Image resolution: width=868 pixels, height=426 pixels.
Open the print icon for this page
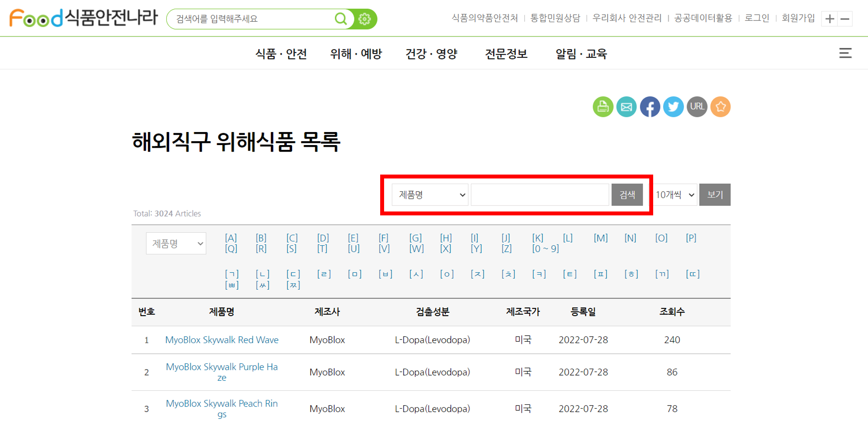603,106
